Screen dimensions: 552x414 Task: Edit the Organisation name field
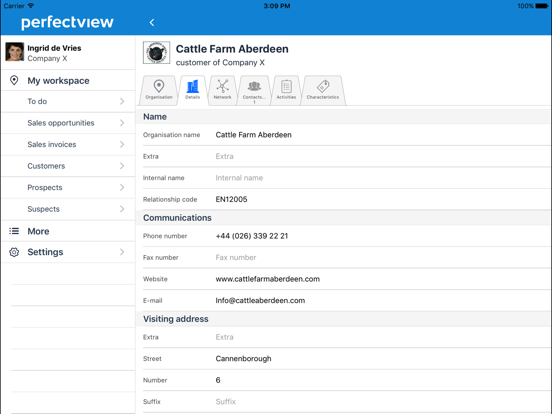346,135
